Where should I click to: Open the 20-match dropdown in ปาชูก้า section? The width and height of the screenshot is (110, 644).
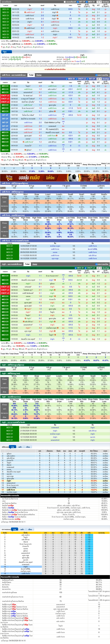click(x=99, y=268)
